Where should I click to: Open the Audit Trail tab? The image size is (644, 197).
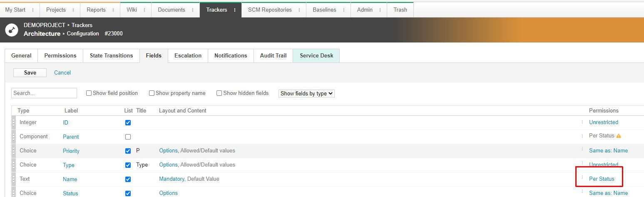273,56
